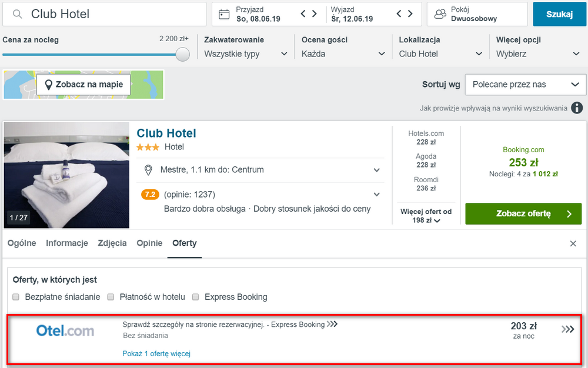The height and width of the screenshot is (368, 588).
Task: Select the Oferty tab
Action: (185, 243)
